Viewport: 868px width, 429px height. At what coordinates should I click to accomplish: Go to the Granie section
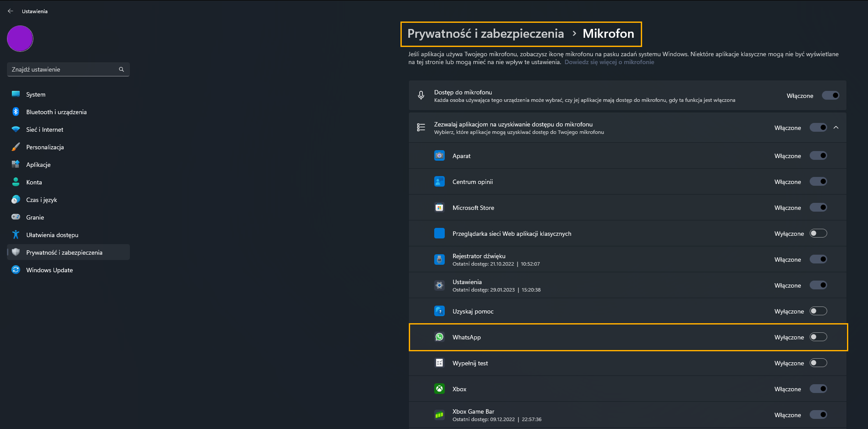click(68, 217)
